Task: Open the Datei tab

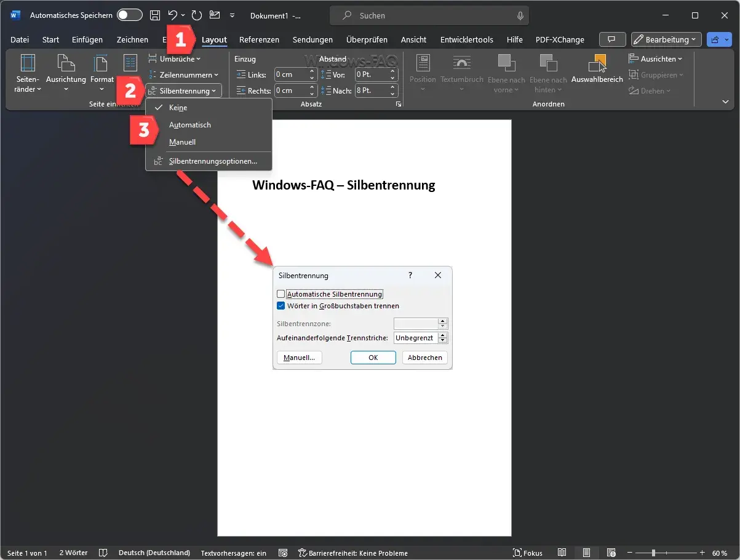Action: pos(20,39)
